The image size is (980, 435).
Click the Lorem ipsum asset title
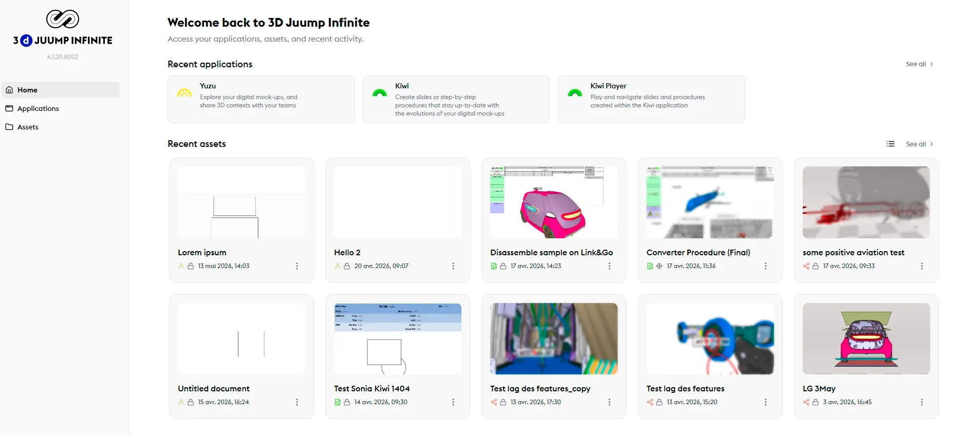202,253
